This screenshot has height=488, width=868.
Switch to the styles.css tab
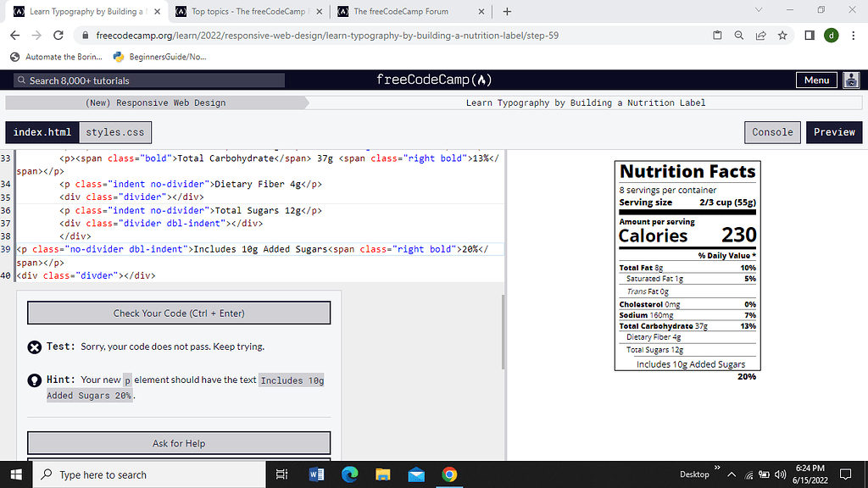[116, 132]
